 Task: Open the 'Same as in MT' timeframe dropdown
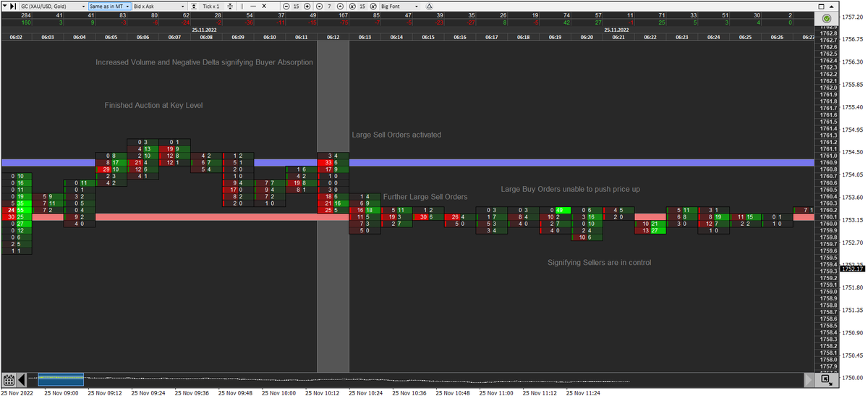point(109,6)
